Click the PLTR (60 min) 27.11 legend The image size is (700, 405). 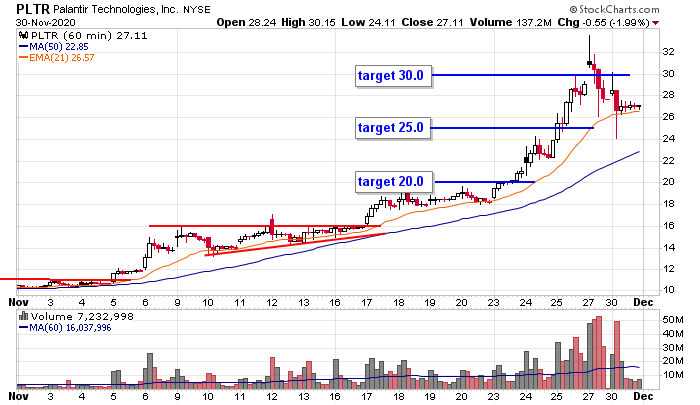tap(89, 36)
